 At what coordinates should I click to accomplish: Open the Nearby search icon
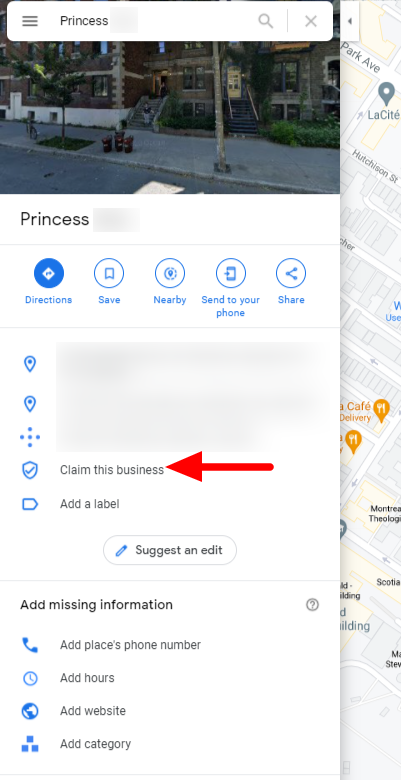[170, 273]
